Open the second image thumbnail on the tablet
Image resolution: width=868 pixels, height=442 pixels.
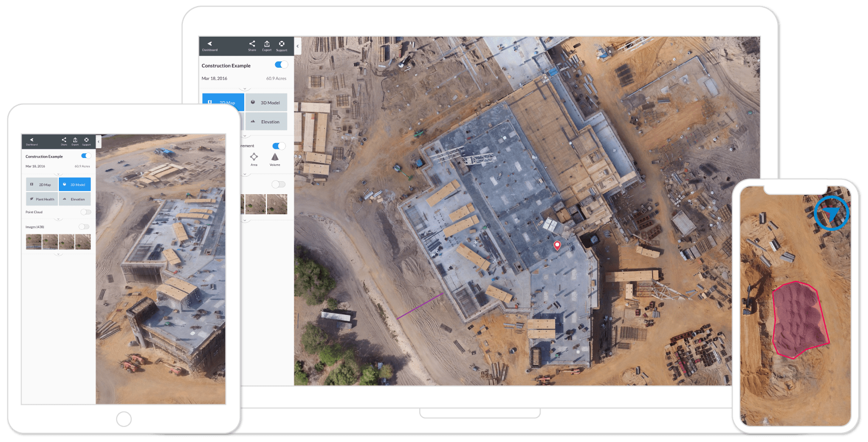pos(50,242)
